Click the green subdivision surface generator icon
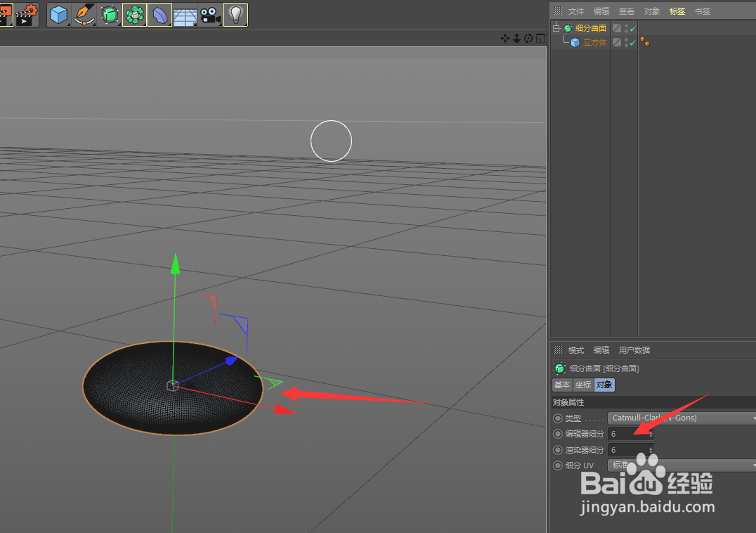This screenshot has width=756, height=533. pos(110,15)
